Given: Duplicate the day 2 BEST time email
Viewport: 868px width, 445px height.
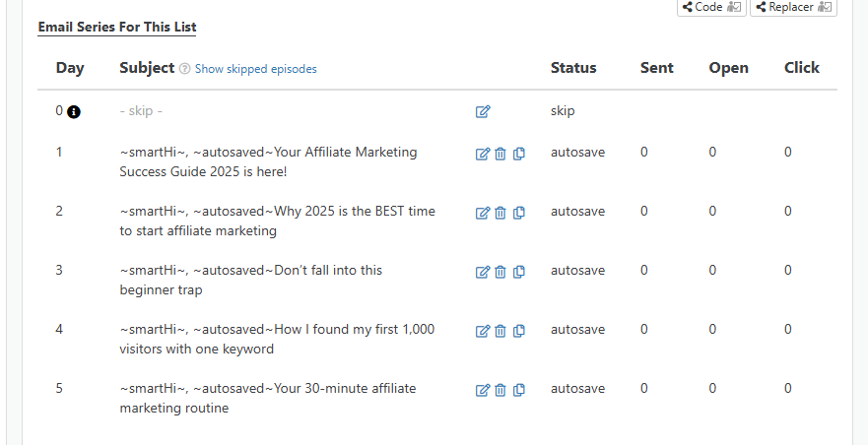Looking at the screenshot, I should click(x=519, y=213).
